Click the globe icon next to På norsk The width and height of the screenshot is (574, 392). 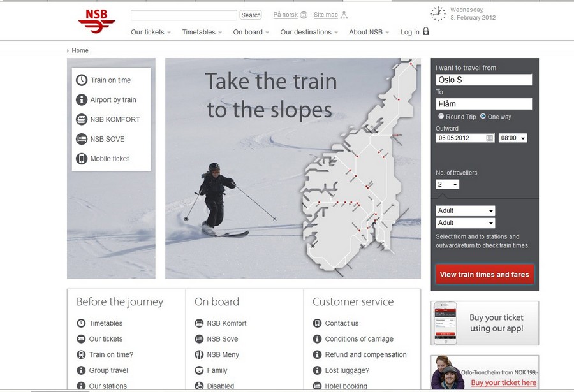[x=304, y=15]
